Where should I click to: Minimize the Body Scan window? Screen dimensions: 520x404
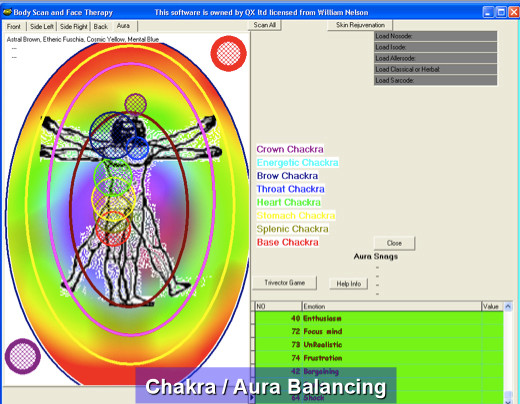click(x=488, y=12)
